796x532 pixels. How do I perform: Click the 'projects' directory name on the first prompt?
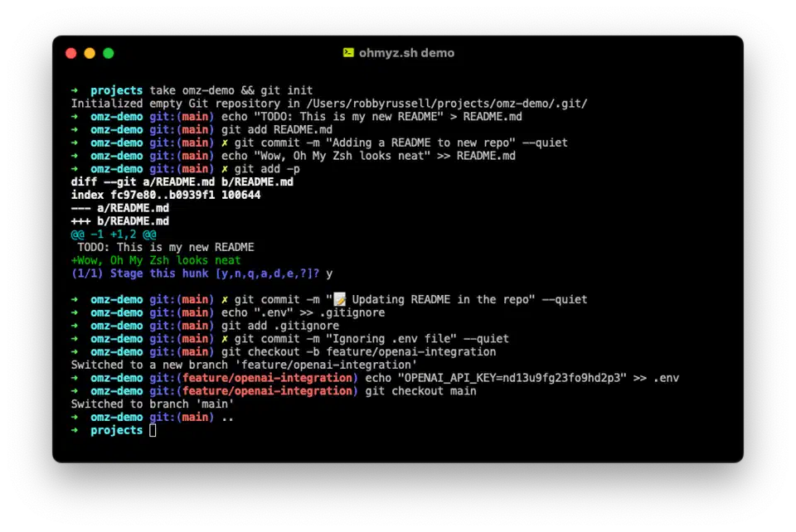117,90
